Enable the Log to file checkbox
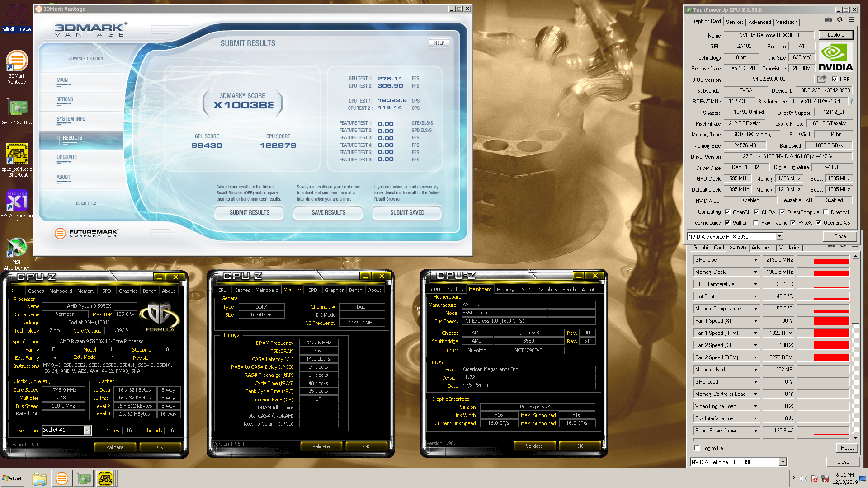The height and width of the screenshot is (488, 868). click(697, 448)
